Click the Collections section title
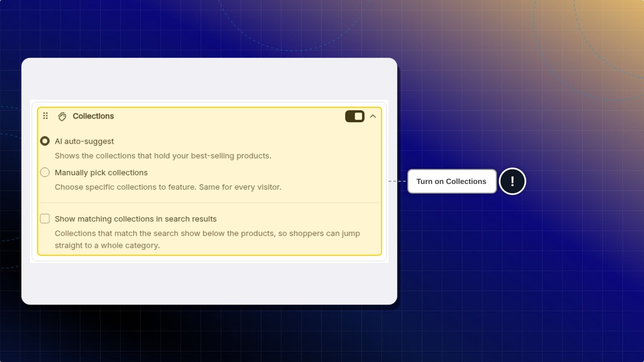 (93, 116)
